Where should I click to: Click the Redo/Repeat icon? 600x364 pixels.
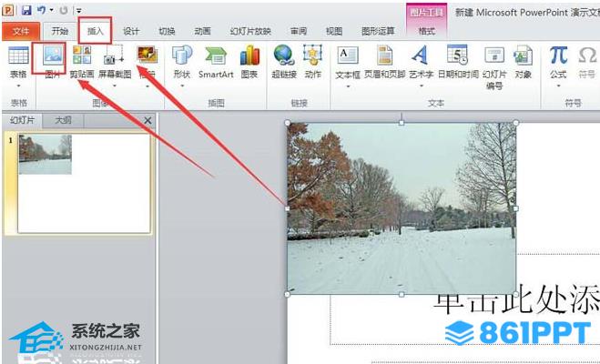pyautogui.click(x=64, y=10)
